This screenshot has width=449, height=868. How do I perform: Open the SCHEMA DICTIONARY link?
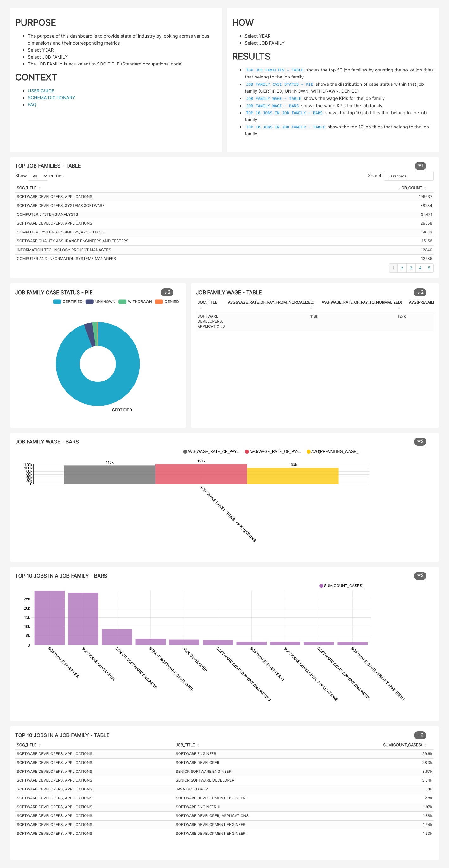point(51,98)
